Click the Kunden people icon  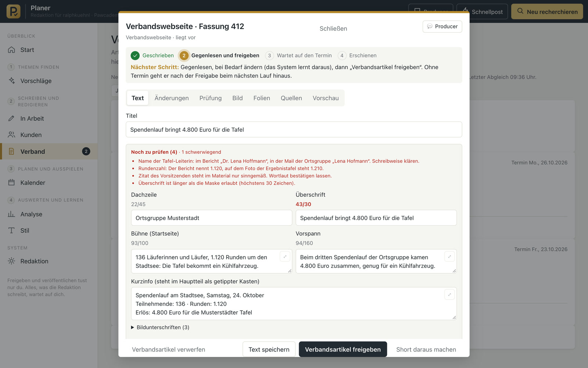pos(11,135)
